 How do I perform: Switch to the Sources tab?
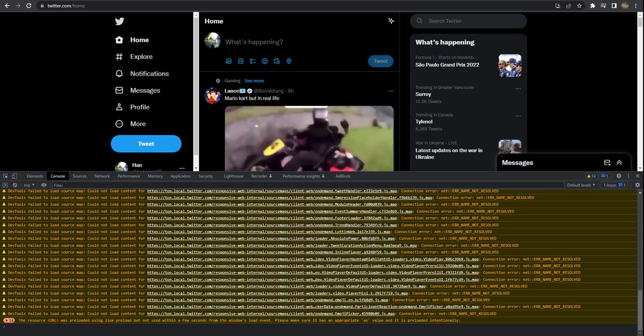(79, 176)
